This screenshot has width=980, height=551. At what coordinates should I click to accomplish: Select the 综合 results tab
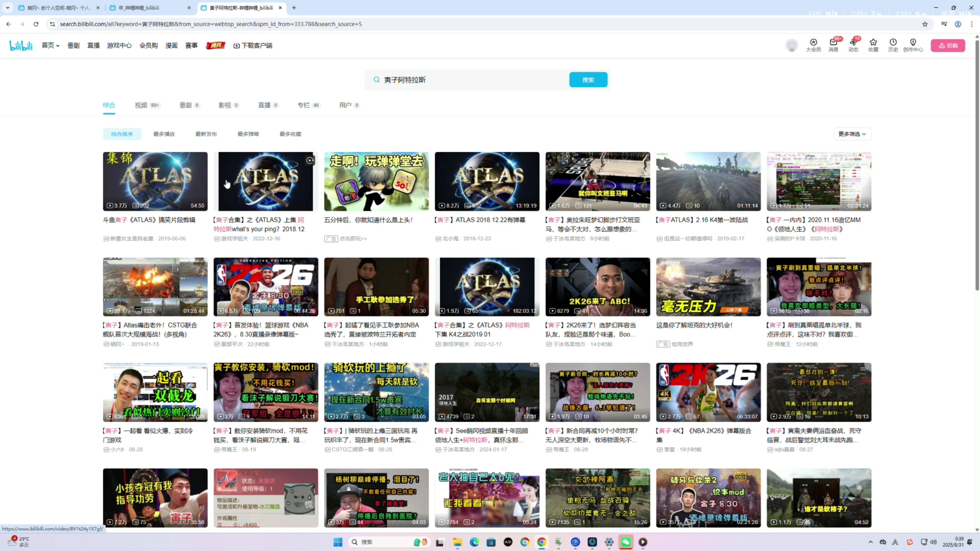[x=109, y=105]
